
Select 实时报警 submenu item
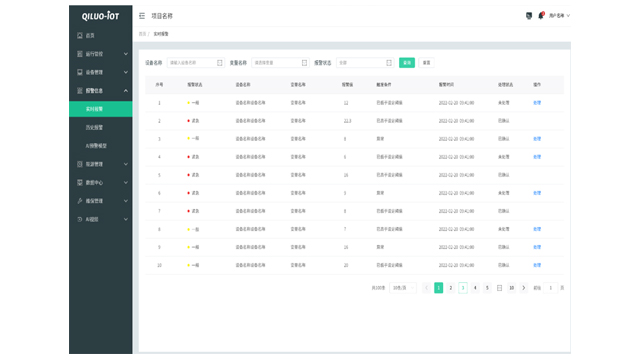pos(100,109)
